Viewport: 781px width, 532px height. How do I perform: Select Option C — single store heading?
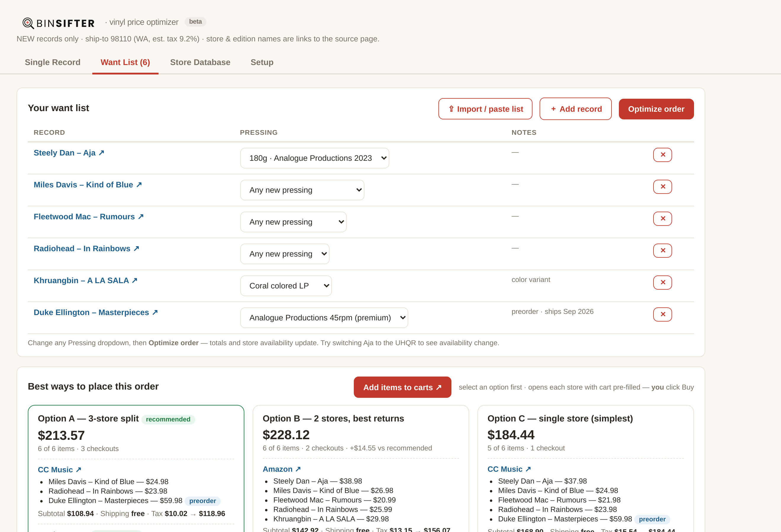click(x=560, y=419)
